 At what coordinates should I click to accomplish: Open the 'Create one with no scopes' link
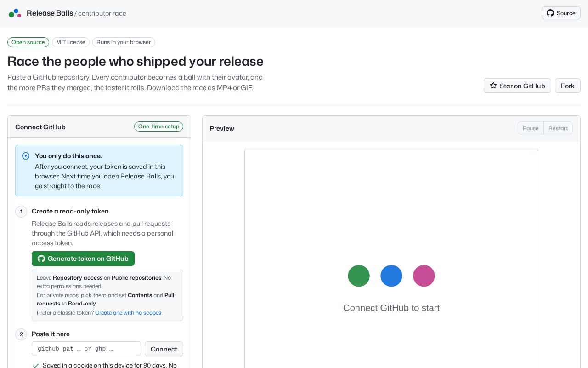click(128, 313)
